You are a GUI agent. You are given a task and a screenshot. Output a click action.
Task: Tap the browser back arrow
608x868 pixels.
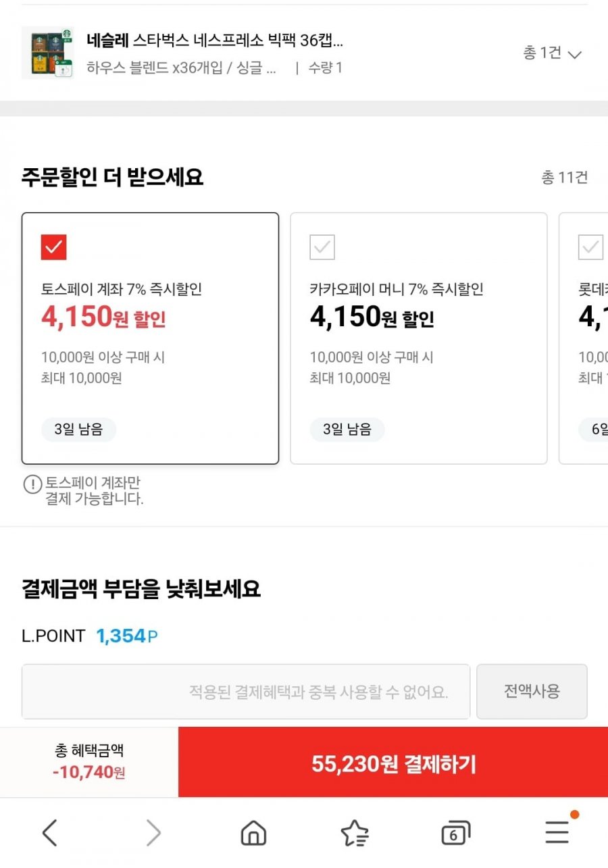[x=50, y=834]
